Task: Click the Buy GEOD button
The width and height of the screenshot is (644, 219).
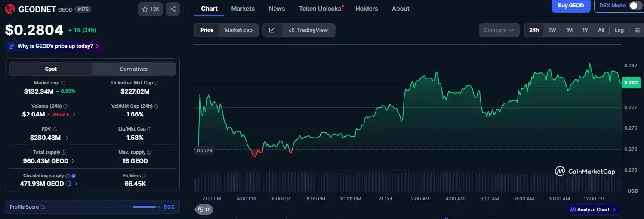Action: (571, 6)
